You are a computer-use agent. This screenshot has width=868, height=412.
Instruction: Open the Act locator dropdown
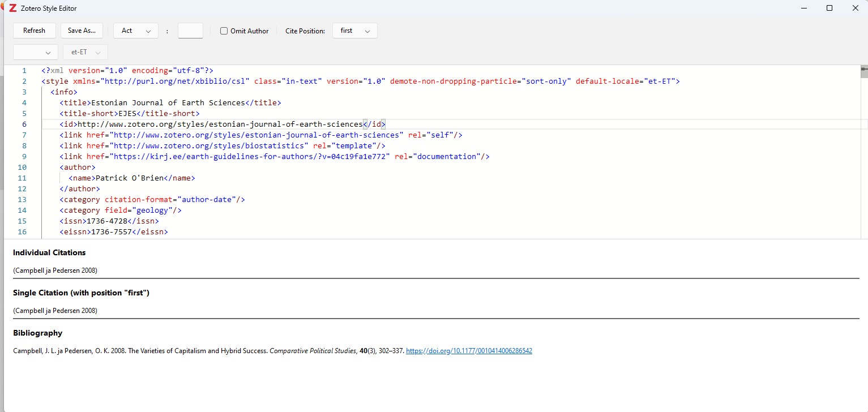coord(136,31)
